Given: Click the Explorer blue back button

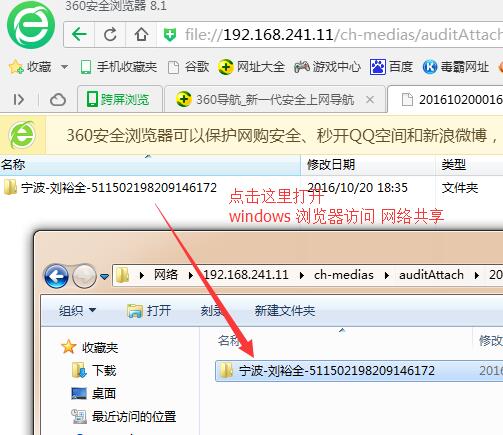Looking at the screenshot, I should 56,276.
